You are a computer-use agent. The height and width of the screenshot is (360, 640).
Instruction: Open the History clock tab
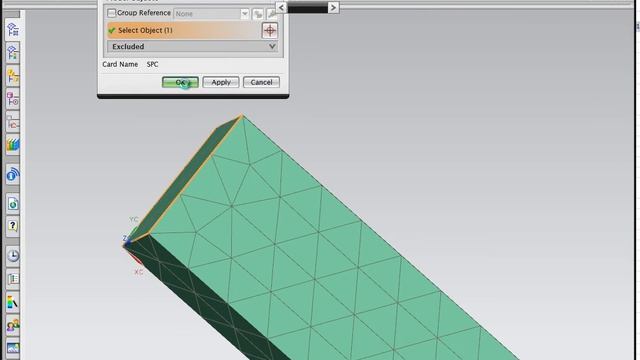tap(13, 256)
